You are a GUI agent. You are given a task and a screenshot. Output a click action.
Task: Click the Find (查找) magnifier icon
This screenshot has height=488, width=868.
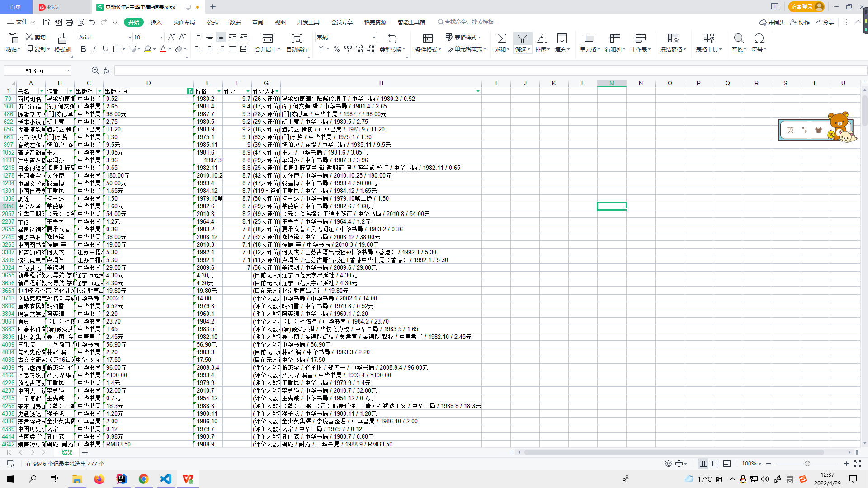tap(739, 39)
